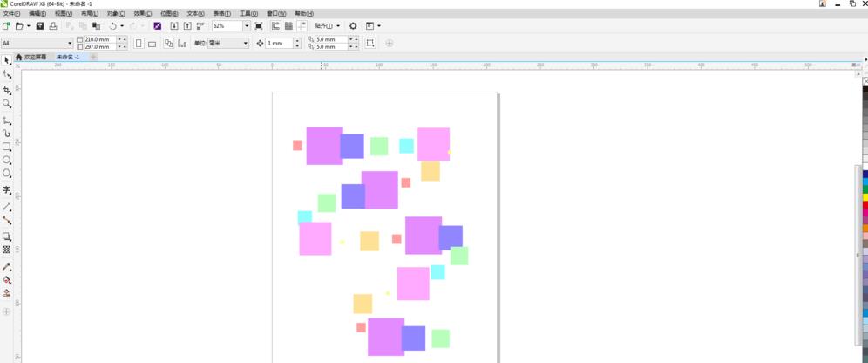Switch to the 欢迎屏幕 tab
Image resolution: width=868 pixels, height=363 pixels.
[34, 57]
